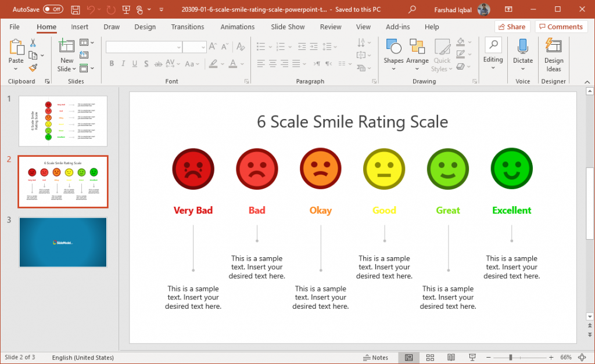Toggle bold formatting
Viewport: 595px width, 364px height.
click(x=112, y=63)
